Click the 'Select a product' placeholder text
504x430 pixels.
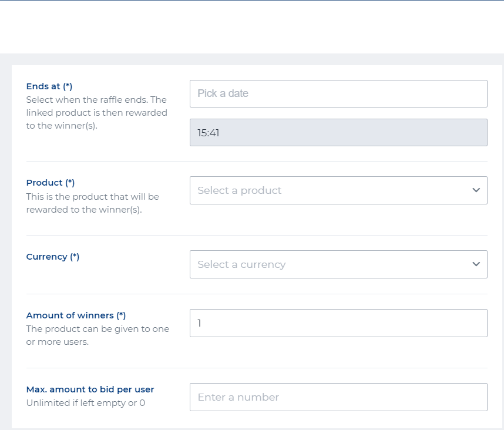240,190
